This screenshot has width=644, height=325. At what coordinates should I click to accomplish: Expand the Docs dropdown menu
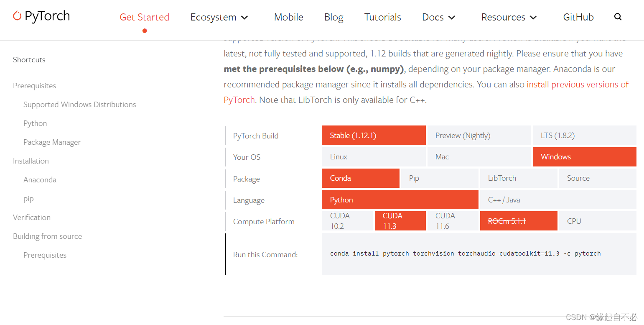tap(438, 17)
